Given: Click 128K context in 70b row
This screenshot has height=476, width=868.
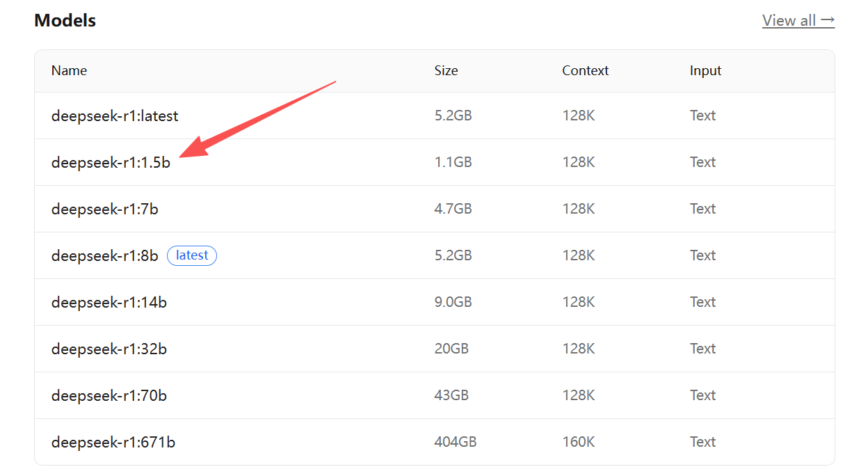Looking at the screenshot, I should (579, 395).
